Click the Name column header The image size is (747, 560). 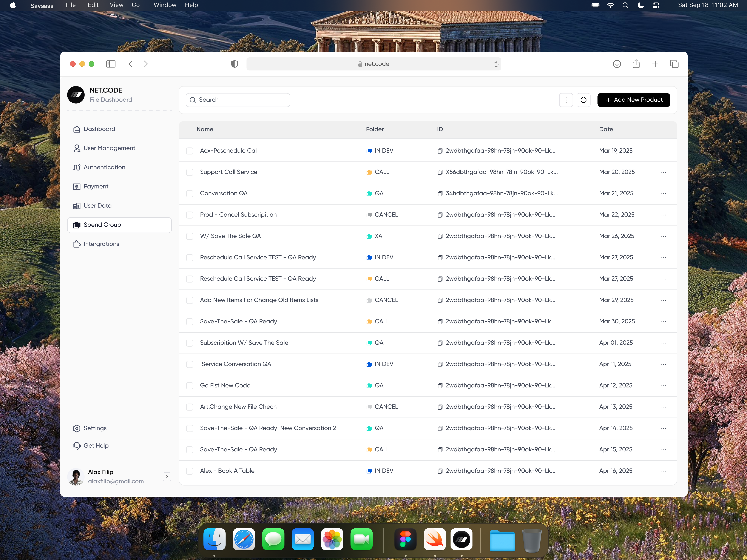(205, 129)
